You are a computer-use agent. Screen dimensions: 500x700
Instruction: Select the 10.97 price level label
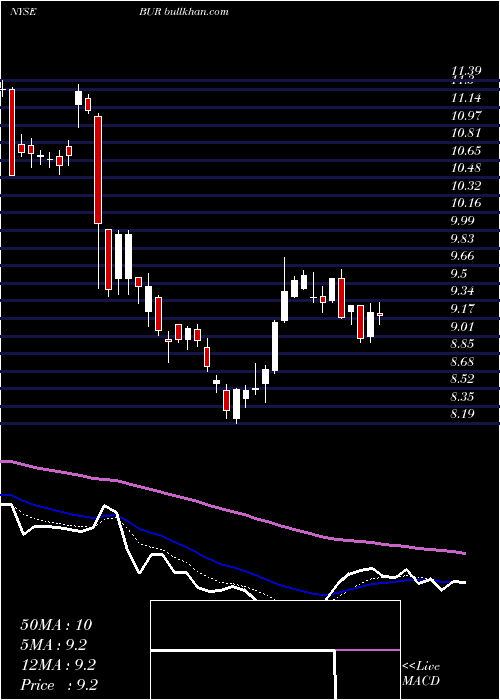[466, 116]
